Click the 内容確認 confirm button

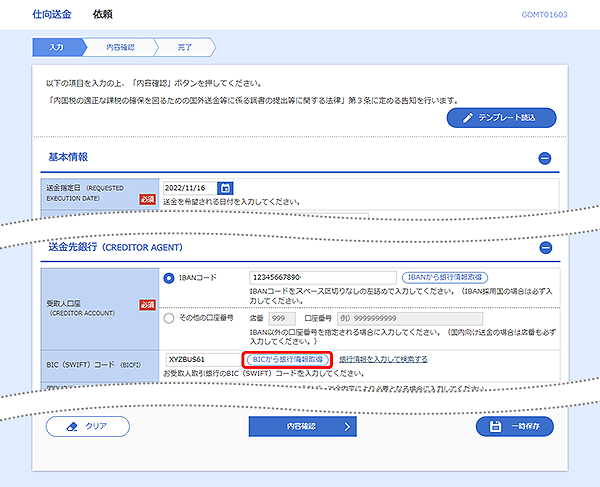point(302,426)
